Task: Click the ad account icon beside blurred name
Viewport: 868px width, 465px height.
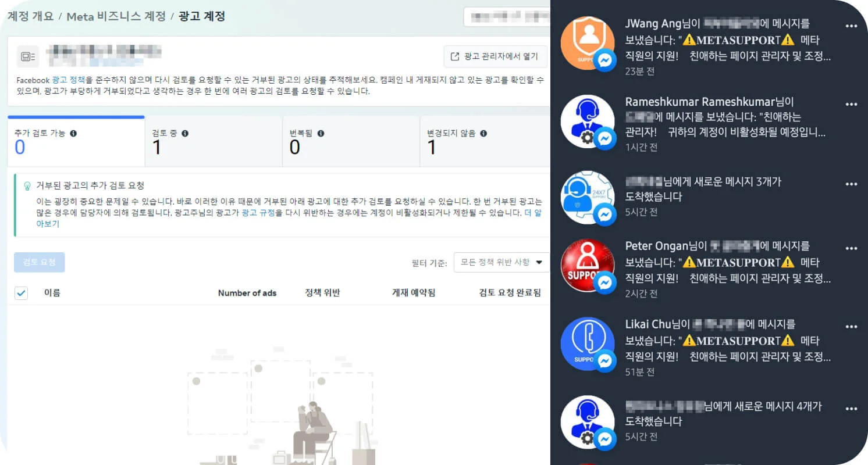Action: (28, 56)
